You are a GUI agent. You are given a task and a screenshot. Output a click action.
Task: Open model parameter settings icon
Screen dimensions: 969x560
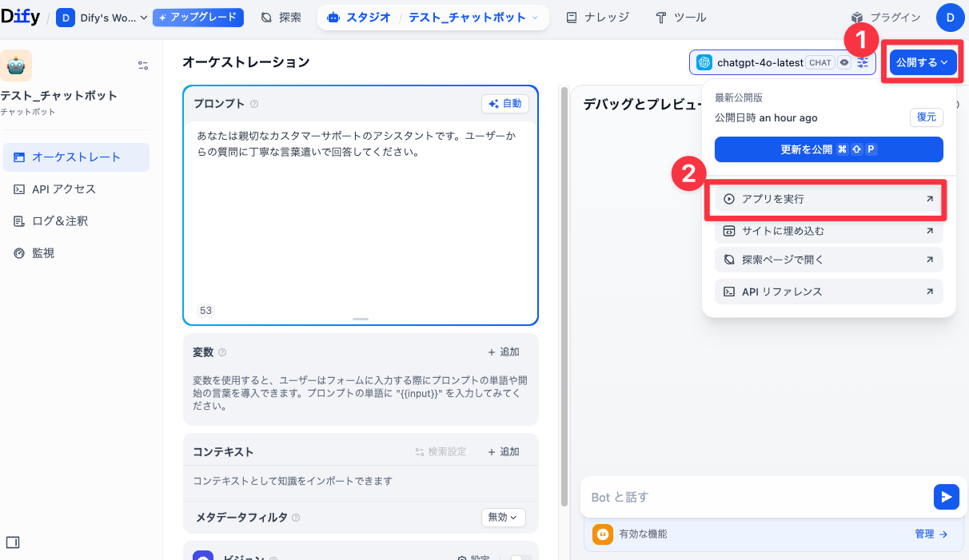pos(863,62)
